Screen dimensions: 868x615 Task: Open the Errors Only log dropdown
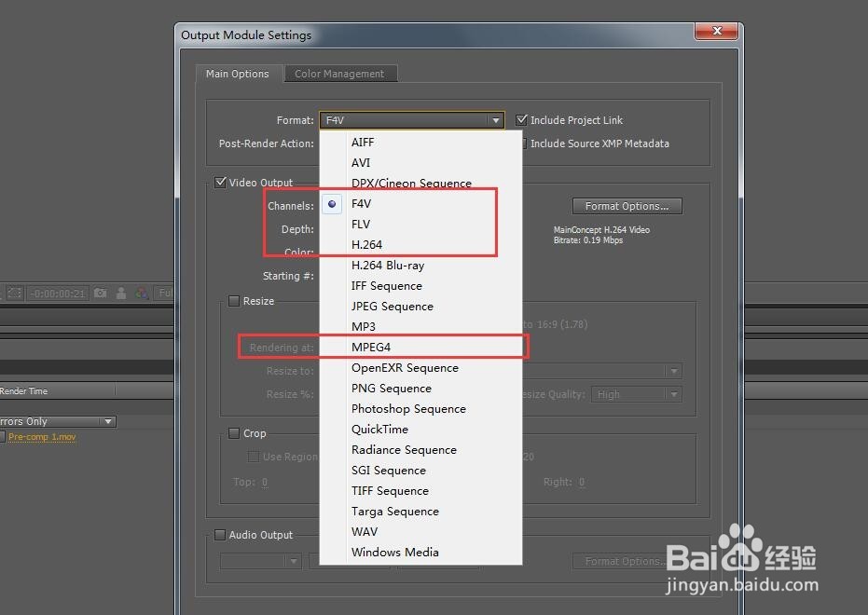click(x=58, y=421)
